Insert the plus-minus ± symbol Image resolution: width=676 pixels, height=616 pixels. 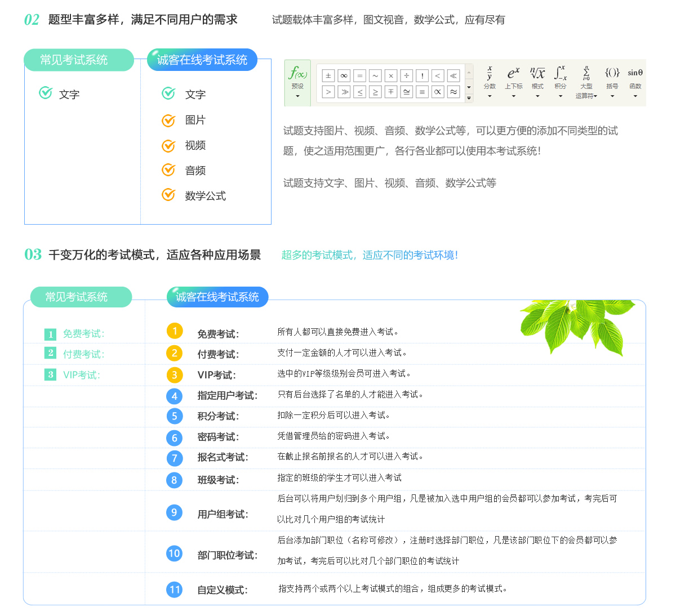[328, 75]
